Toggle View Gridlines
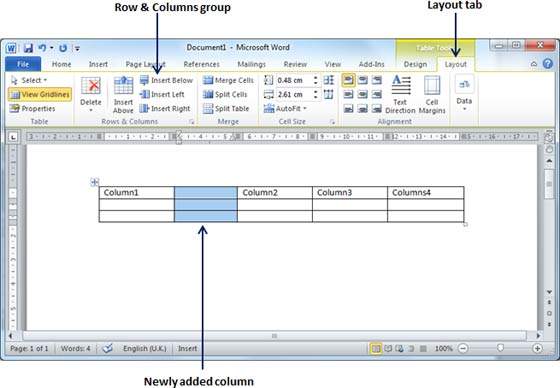560x388 pixels. coord(40,94)
